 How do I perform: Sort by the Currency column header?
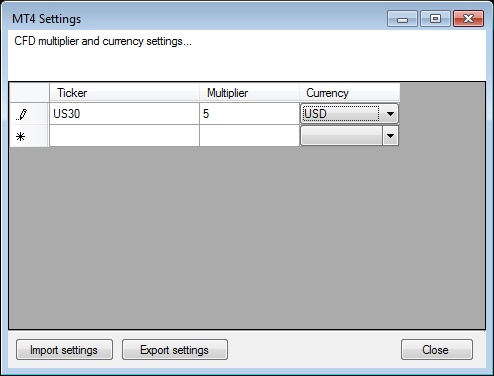pyautogui.click(x=350, y=93)
